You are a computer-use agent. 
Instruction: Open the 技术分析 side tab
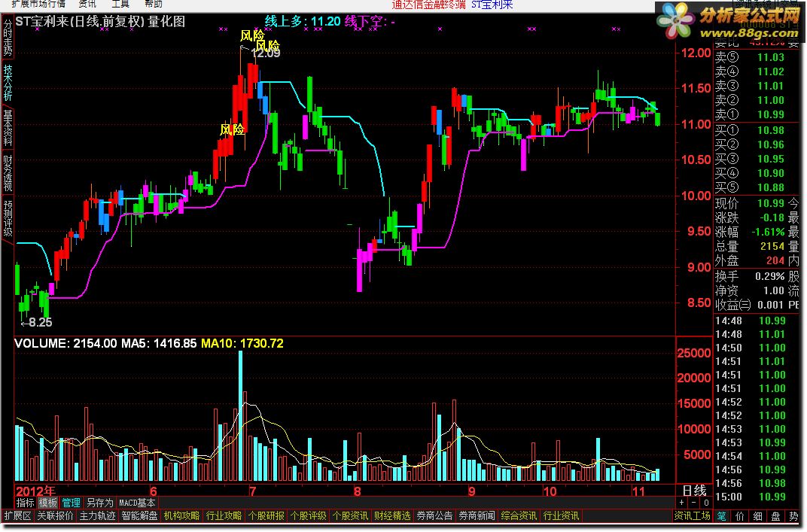(x=8, y=82)
